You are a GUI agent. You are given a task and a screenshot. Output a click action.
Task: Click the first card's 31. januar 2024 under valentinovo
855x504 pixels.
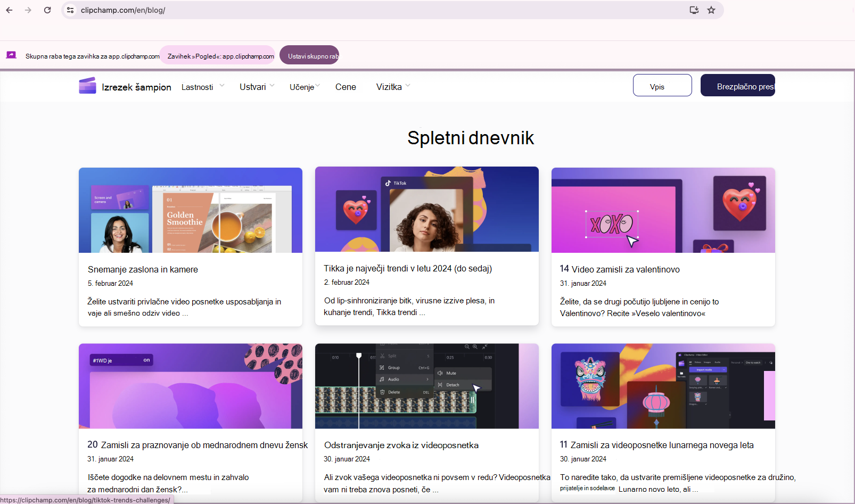(x=583, y=284)
